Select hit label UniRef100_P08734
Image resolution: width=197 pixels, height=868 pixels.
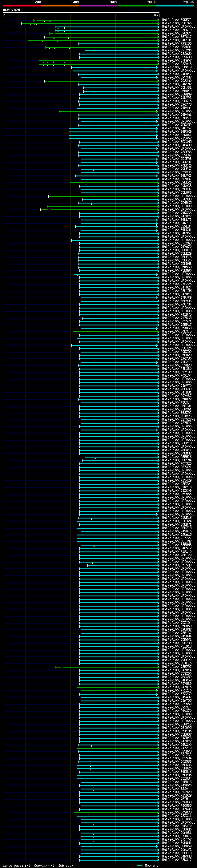(177, 304)
